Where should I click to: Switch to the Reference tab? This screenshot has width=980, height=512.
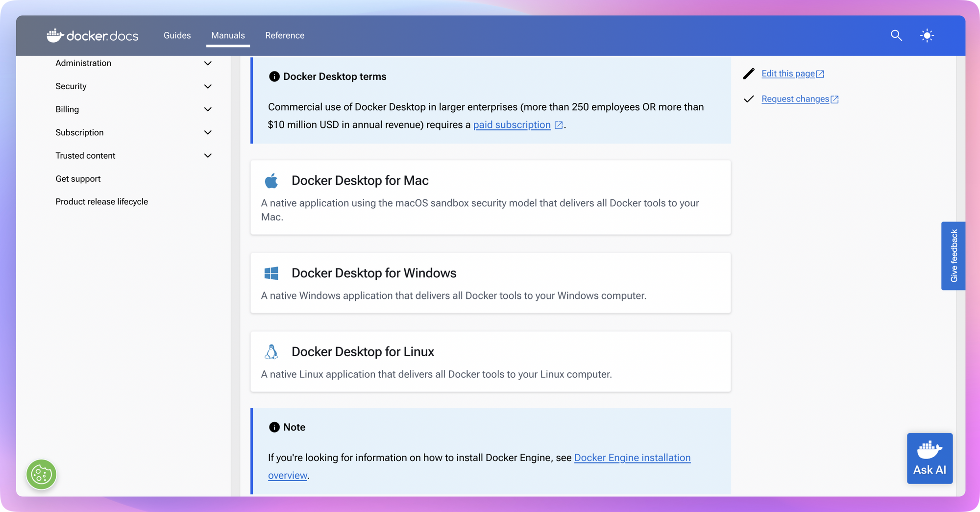[285, 35]
